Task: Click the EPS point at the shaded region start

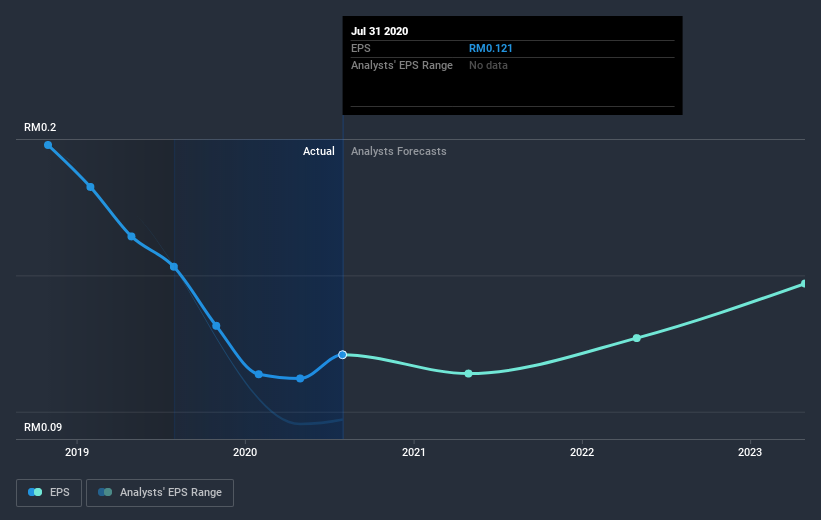Action: pyautogui.click(x=174, y=267)
